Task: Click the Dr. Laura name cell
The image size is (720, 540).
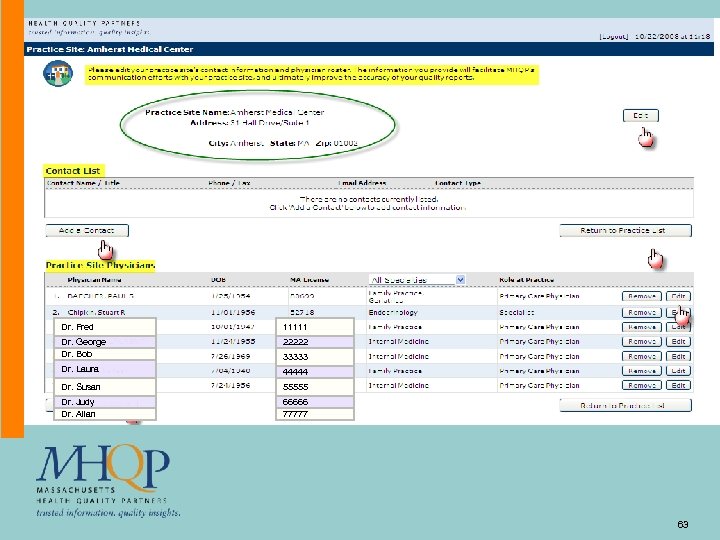Action: [x=105, y=369]
